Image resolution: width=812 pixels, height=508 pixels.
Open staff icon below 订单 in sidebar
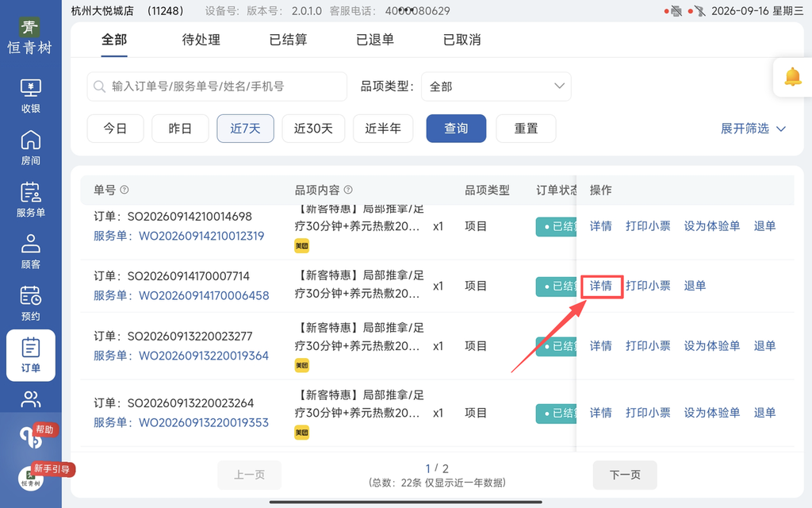31,399
